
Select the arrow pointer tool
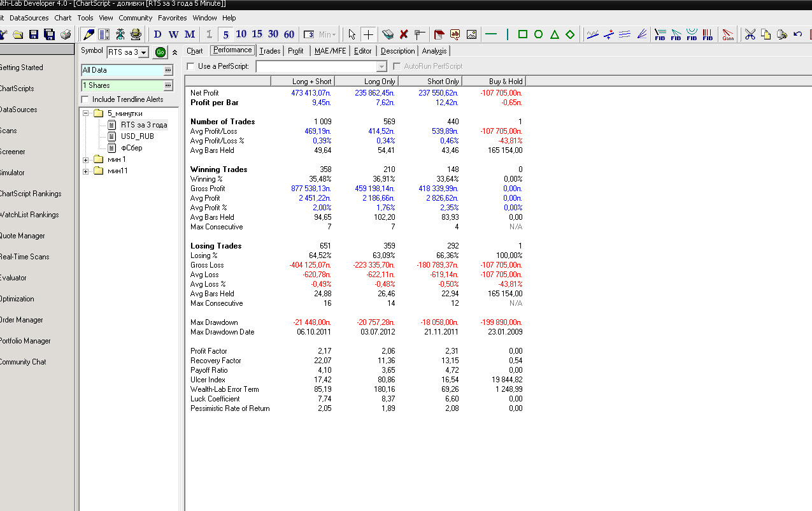[352, 34]
